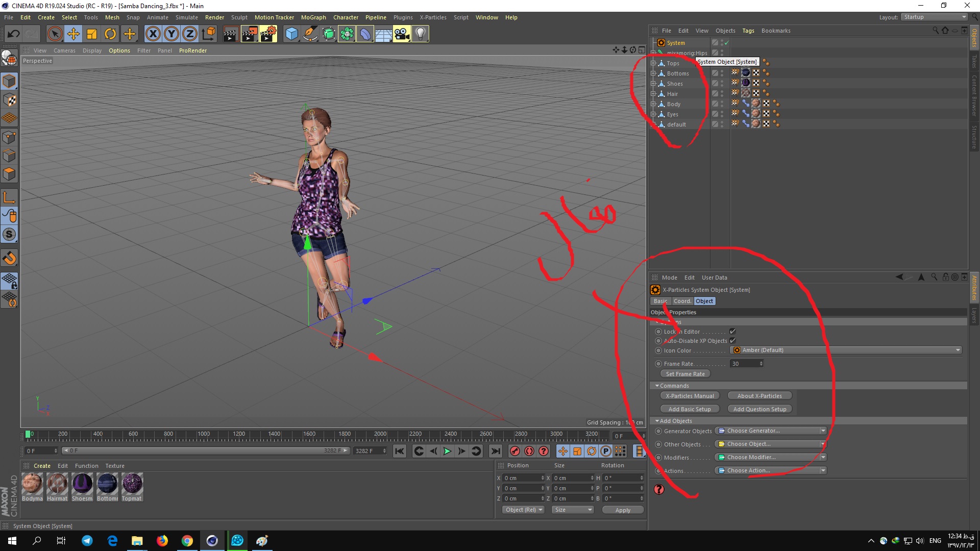Click About X-Particles button

(759, 395)
